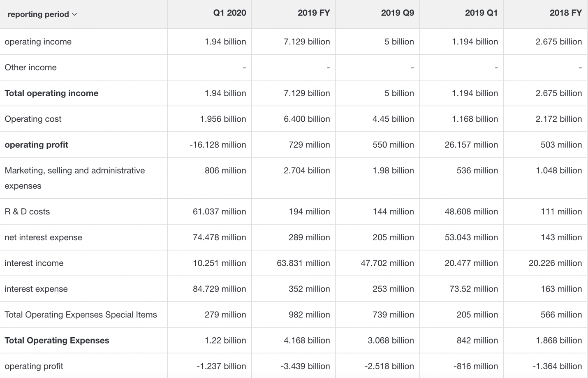
Task: Select the 2019 FY column header
Action: point(313,13)
